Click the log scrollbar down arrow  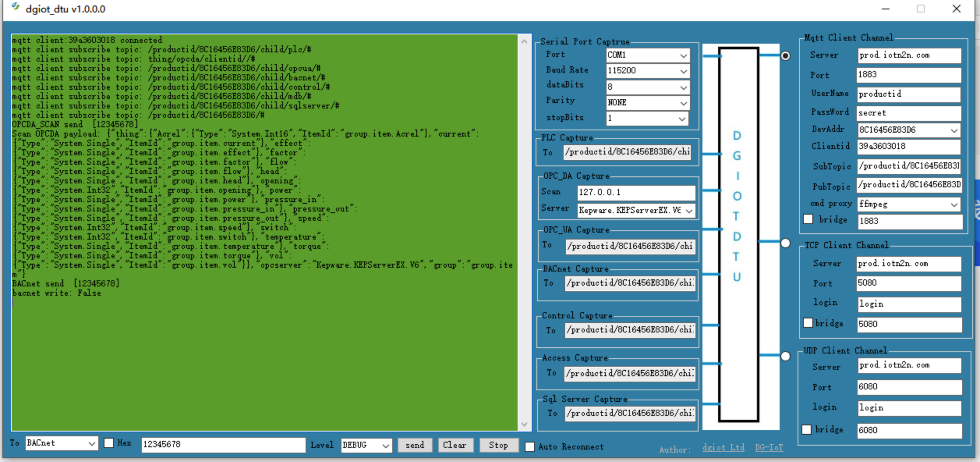(524, 425)
